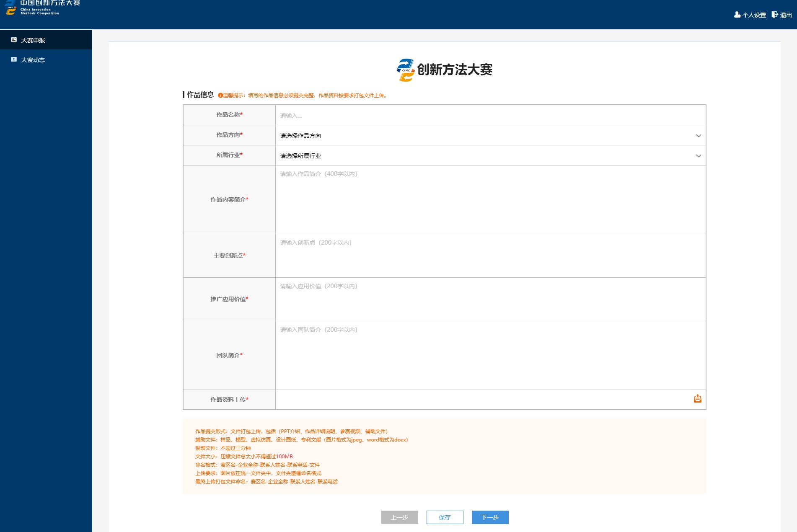Click the China Innovation Methods Competition text
The image size is (797, 532).
coord(40,11)
